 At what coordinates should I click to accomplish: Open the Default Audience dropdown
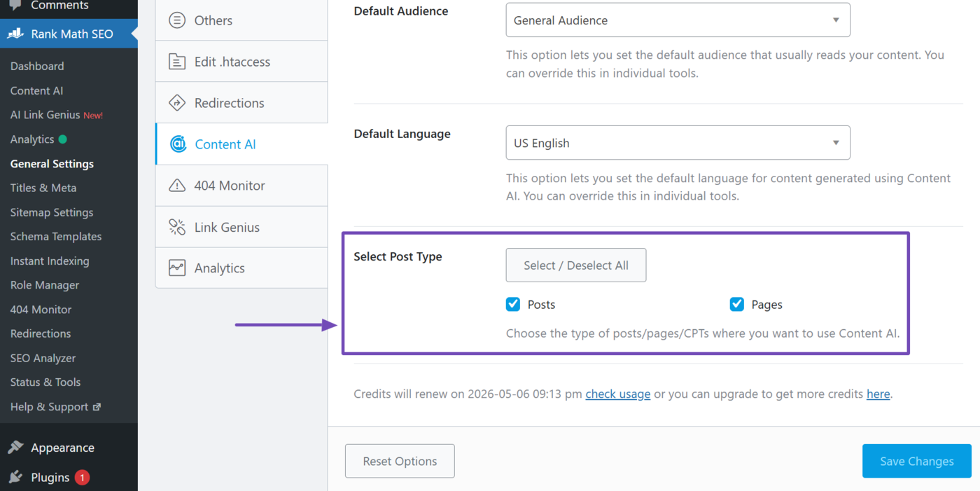pos(678,20)
